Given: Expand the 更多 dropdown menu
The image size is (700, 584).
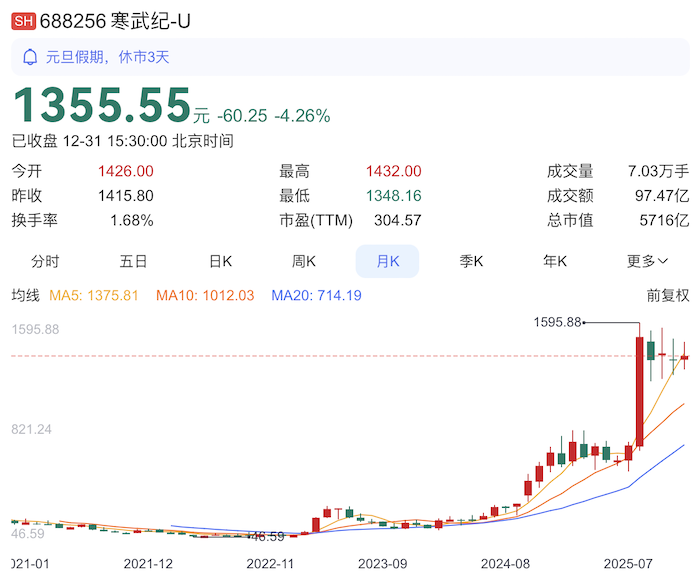Looking at the screenshot, I should point(647,261).
